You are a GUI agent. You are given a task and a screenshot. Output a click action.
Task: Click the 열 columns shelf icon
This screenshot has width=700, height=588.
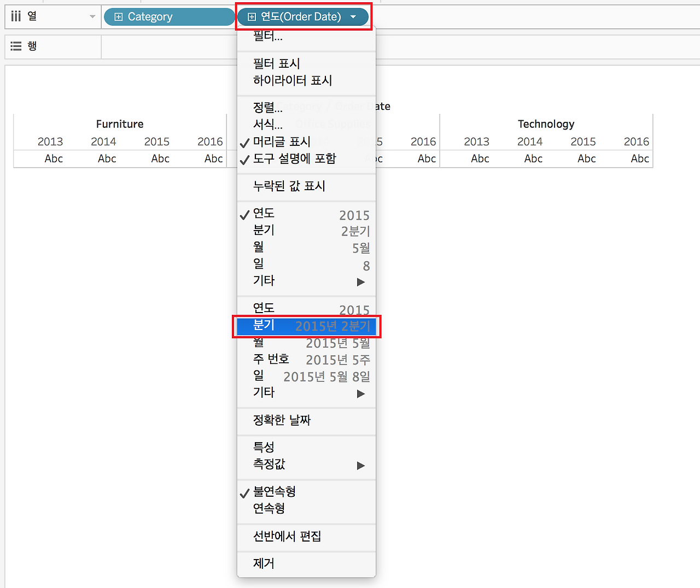pyautogui.click(x=16, y=16)
